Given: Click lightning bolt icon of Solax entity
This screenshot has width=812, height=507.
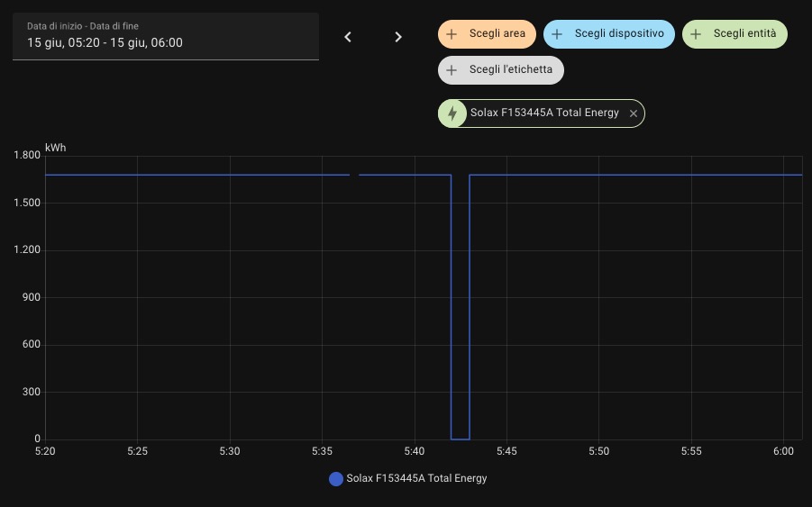Looking at the screenshot, I should (x=452, y=113).
